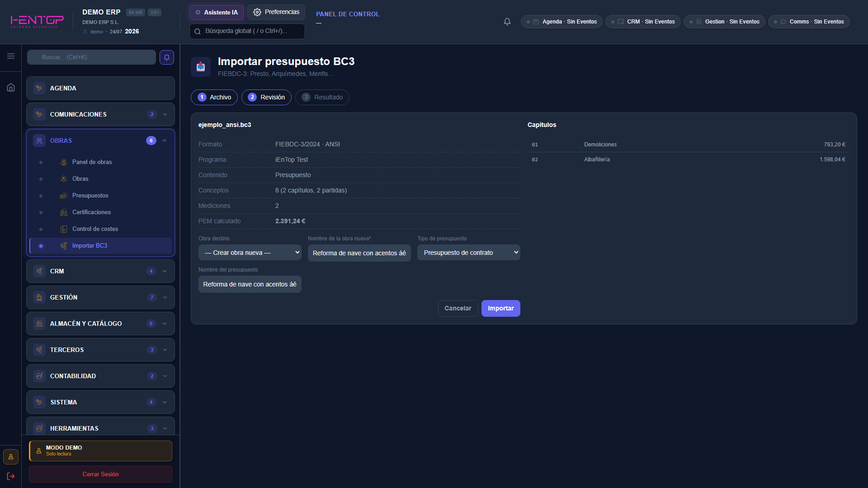
Task: Go to step 1 Archivo
Action: point(214,97)
